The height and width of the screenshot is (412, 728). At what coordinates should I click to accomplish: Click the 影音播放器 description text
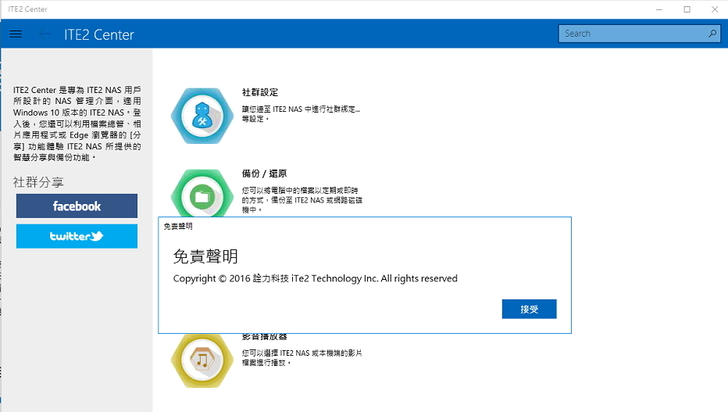coord(302,357)
